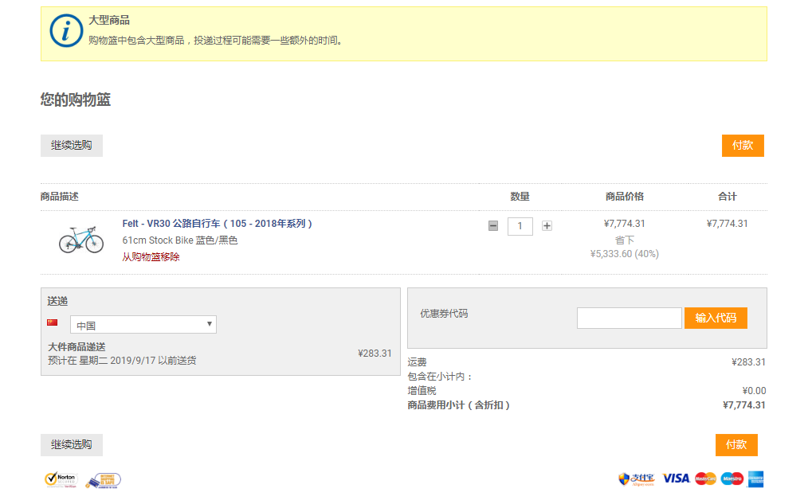Click the top 继续选购 button
812x504 pixels.
click(x=72, y=146)
